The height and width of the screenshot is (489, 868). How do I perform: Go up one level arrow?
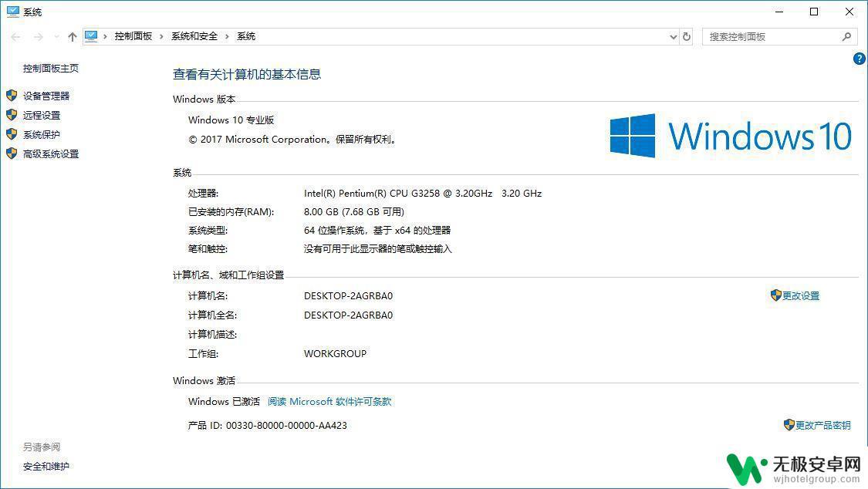coord(72,36)
